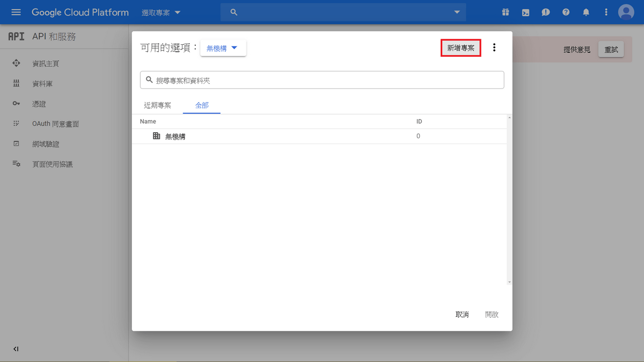644x362 pixels.
Task: Open the help question mark icon
Action: (x=566, y=12)
